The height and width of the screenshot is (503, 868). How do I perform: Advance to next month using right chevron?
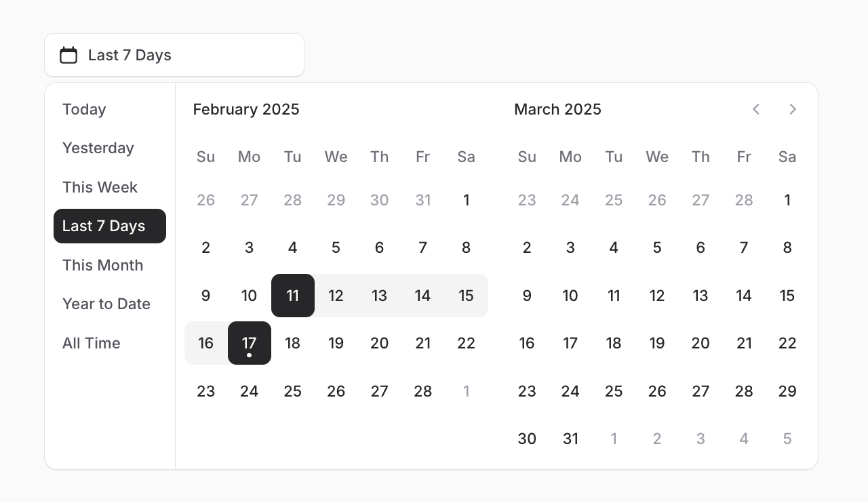coord(793,109)
